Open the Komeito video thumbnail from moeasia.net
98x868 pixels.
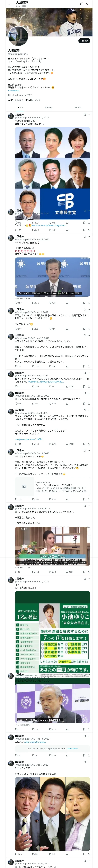(52, 277)
